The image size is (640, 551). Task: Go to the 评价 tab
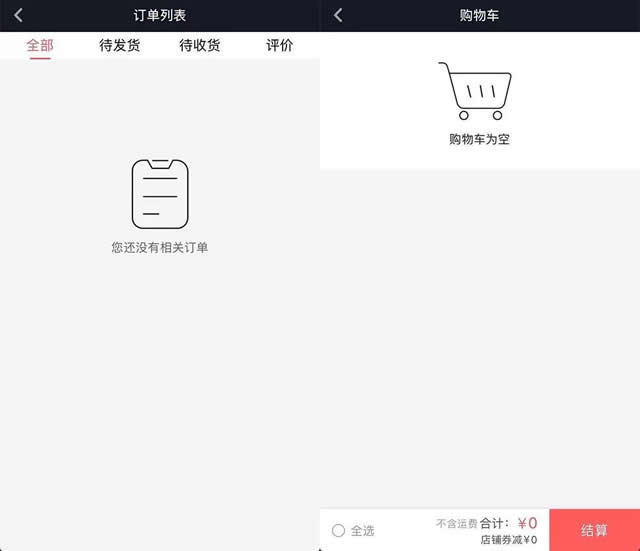point(280,45)
